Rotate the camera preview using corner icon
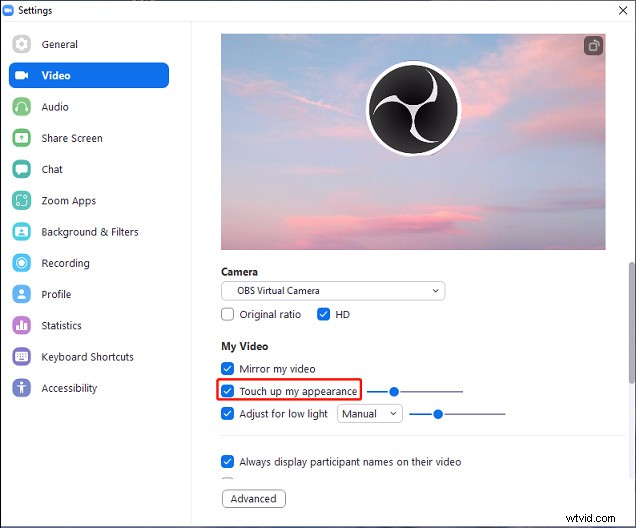 (593, 45)
